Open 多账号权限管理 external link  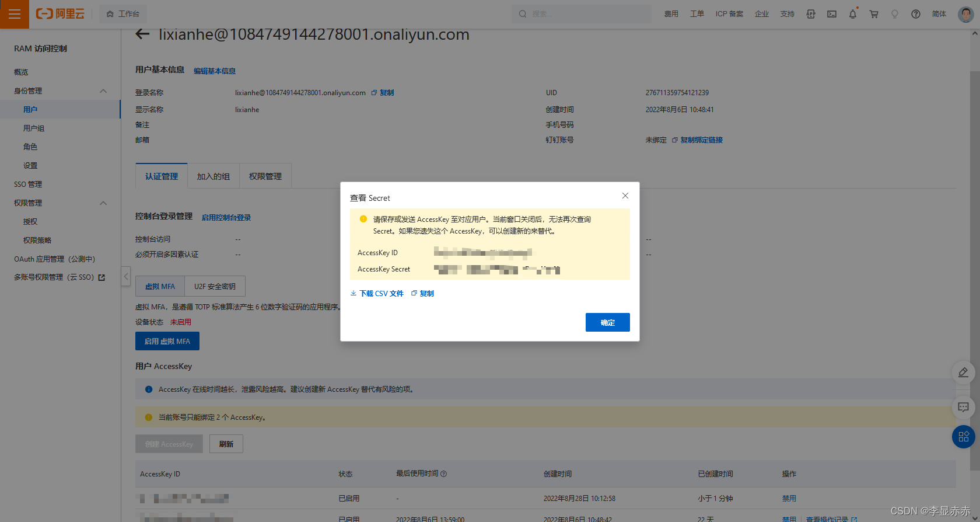click(x=60, y=277)
